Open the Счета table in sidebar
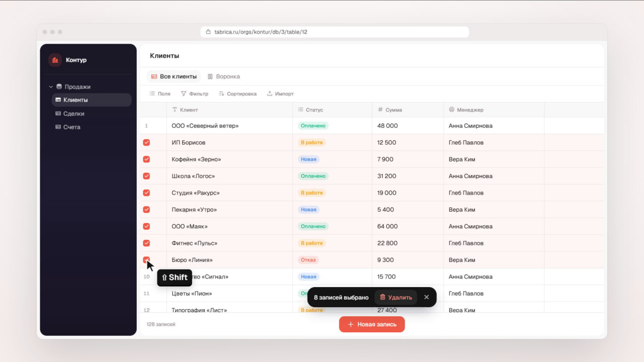The image size is (644, 362). (92, 127)
